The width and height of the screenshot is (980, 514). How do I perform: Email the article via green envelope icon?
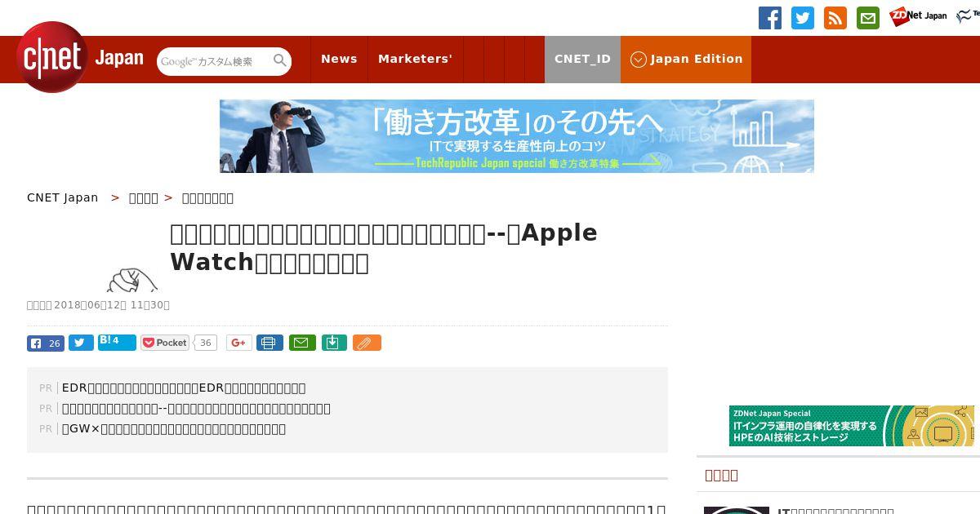[301, 343]
